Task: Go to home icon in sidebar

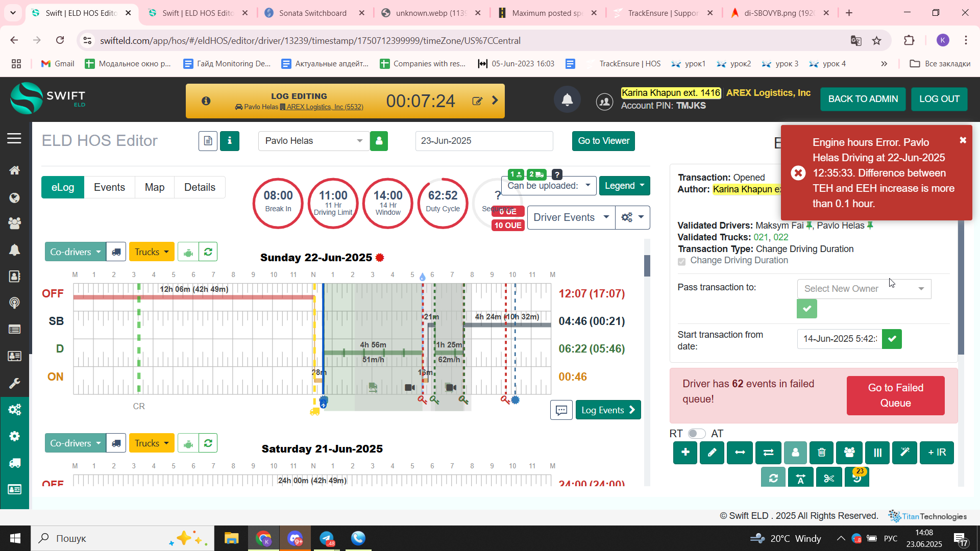Action: (14, 170)
